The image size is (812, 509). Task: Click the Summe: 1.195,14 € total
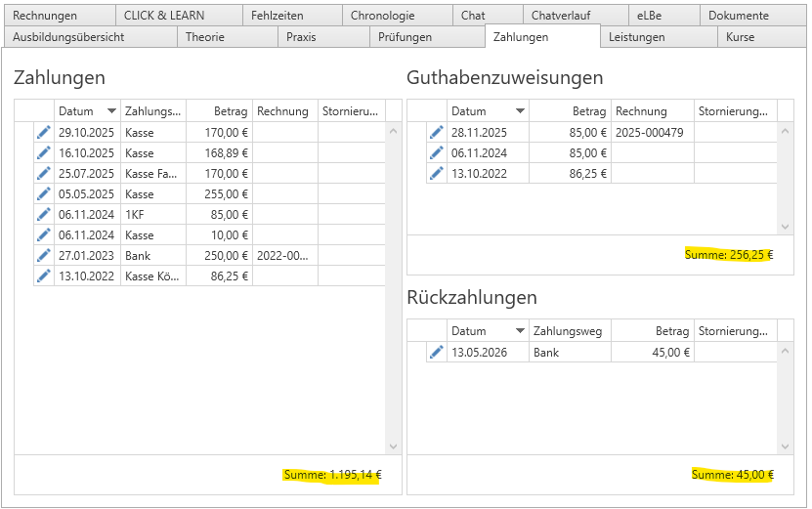[x=332, y=474]
